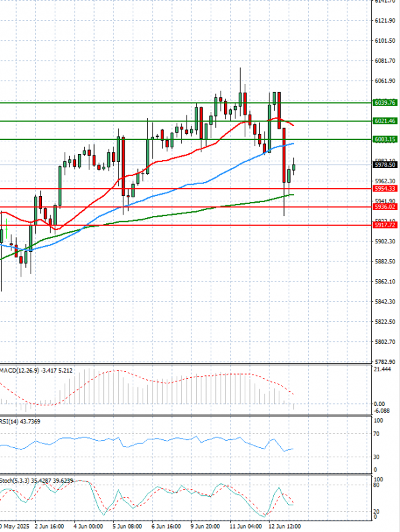
Task: Click the 6039.76 resistance price label
Action: [x=385, y=103]
